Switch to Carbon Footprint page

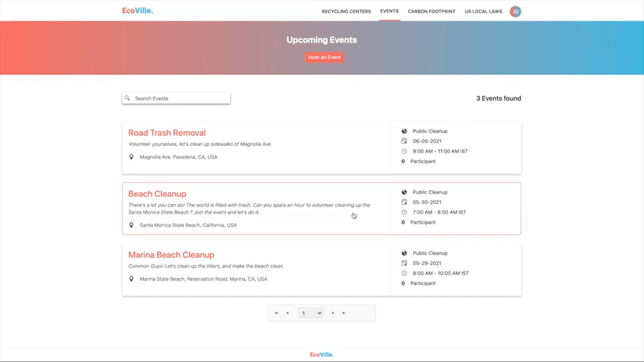[431, 11]
